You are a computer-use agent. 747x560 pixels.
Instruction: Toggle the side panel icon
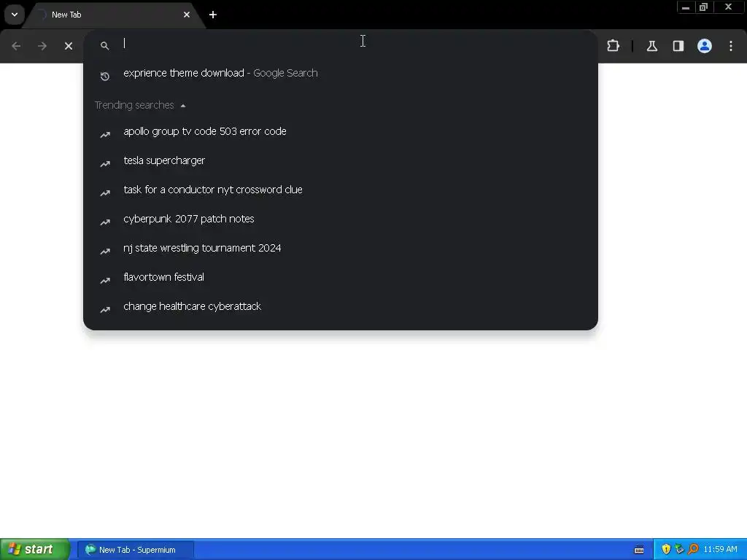678,46
